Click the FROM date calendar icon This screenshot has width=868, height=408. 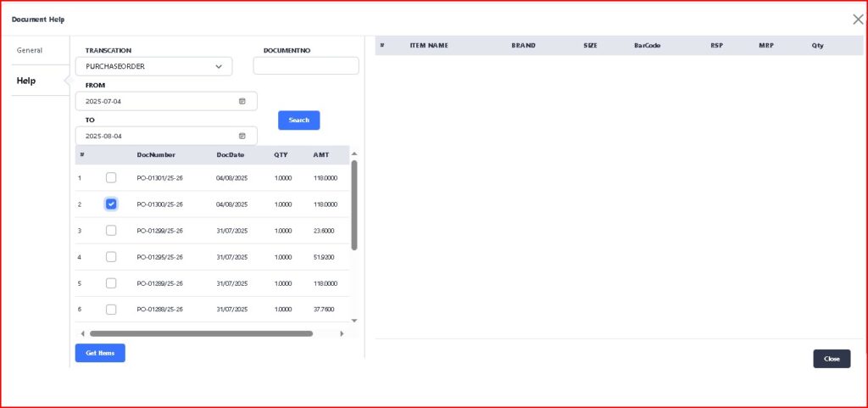click(242, 101)
